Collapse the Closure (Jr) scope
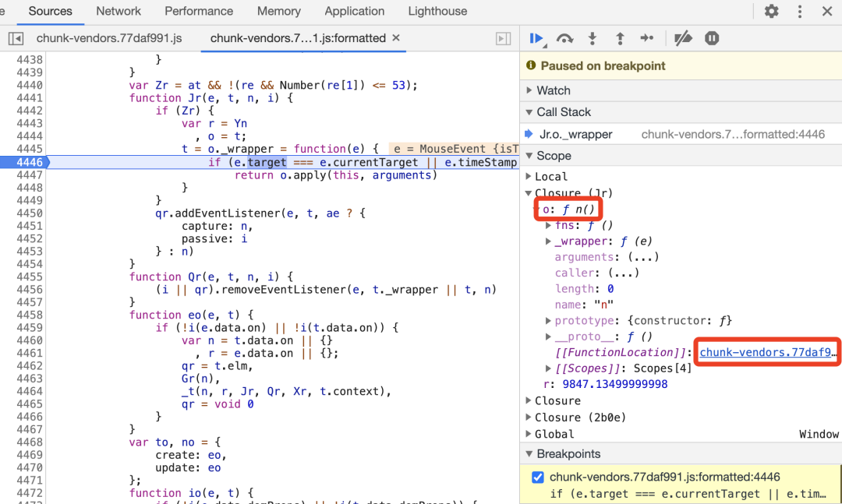The height and width of the screenshot is (504, 842). 529,192
